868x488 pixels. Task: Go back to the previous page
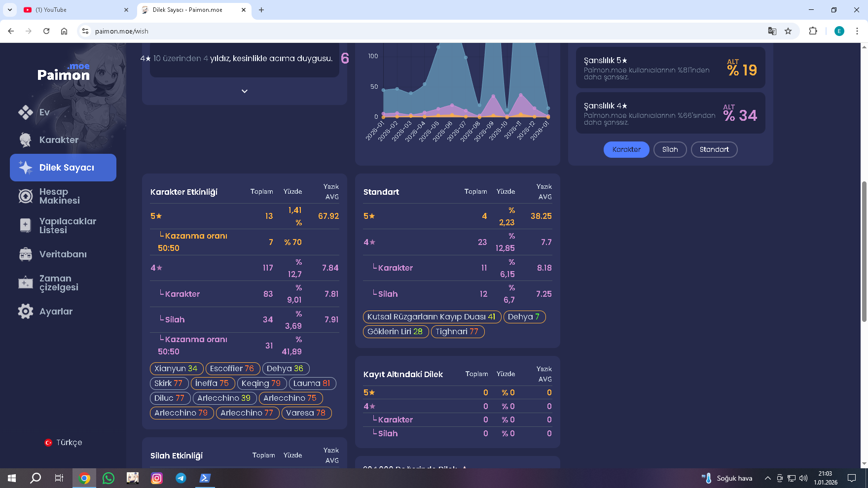(x=11, y=31)
